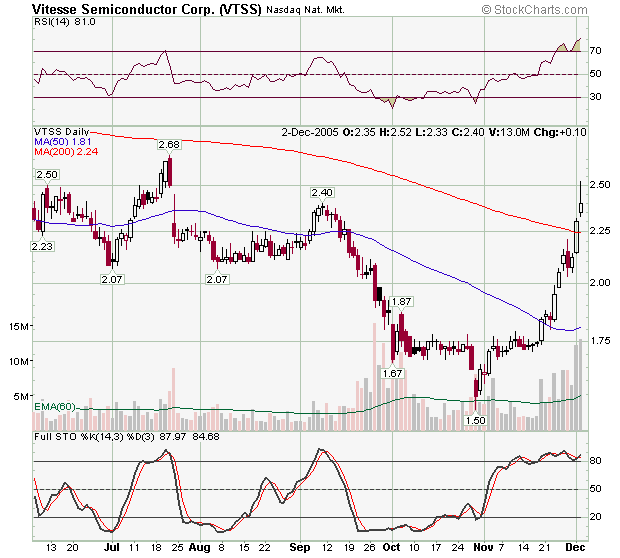This screenshot has height=558, width=620.
Task: Click the 'Nasdaq Nat. Mkt.' exchange label
Action: (x=305, y=9)
